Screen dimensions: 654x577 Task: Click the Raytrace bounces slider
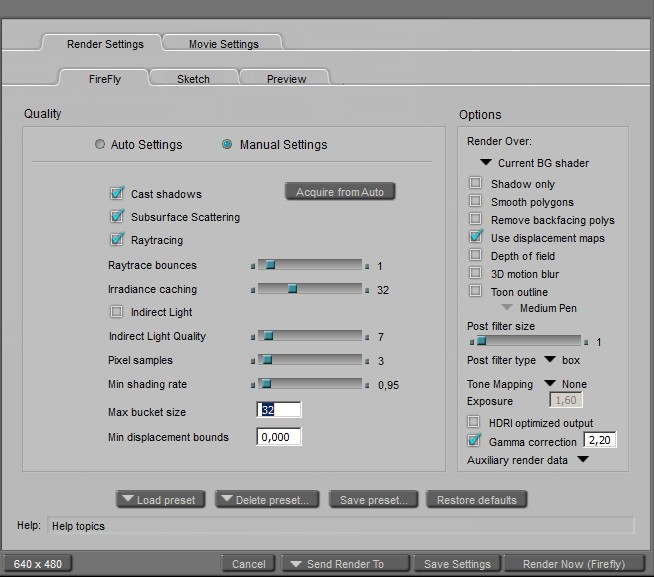pyautogui.click(x=310, y=265)
